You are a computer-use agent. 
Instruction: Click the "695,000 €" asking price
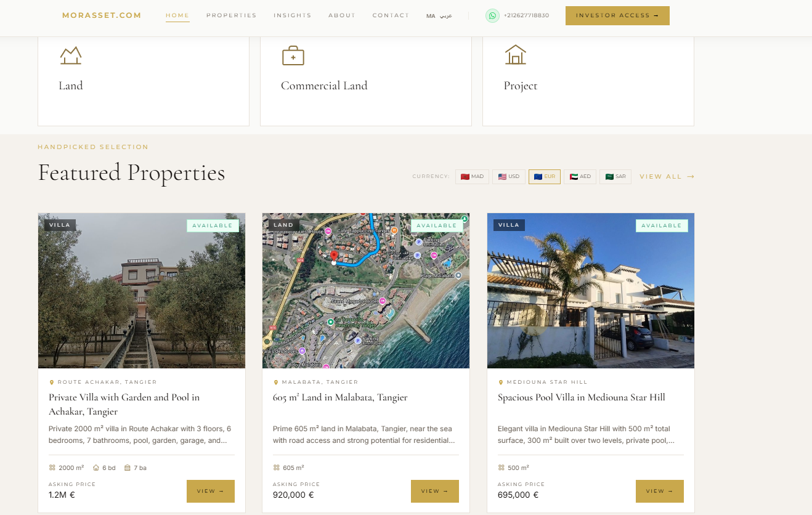[x=518, y=495]
